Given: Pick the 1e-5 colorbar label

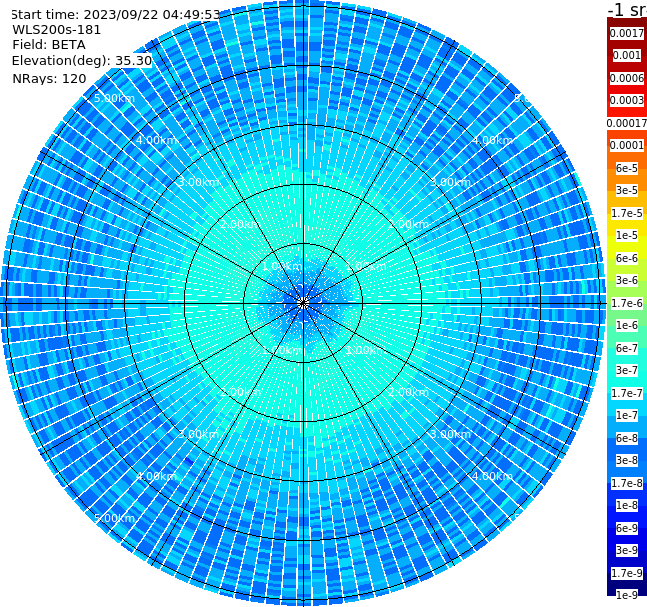Looking at the screenshot, I should click(627, 235).
